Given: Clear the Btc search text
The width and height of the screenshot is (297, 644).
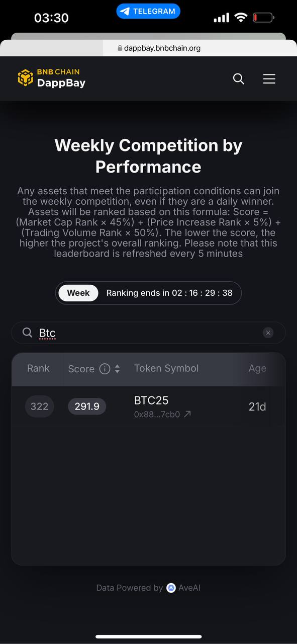Looking at the screenshot, I should pos(268,333).
